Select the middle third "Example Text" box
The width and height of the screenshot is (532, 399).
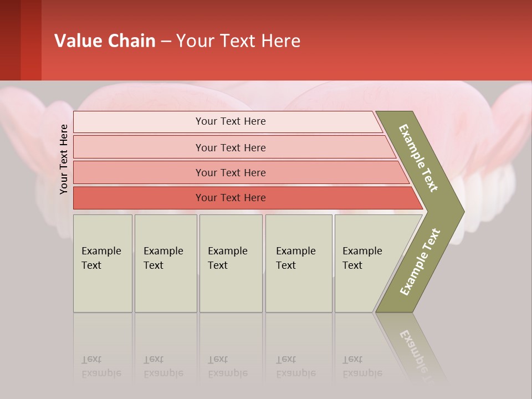tap(231, 263)
